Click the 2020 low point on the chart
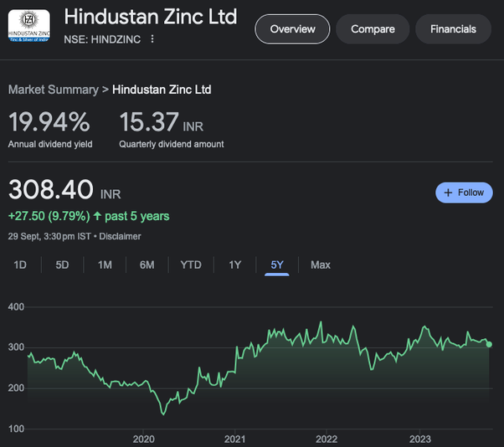 (163, 414)
